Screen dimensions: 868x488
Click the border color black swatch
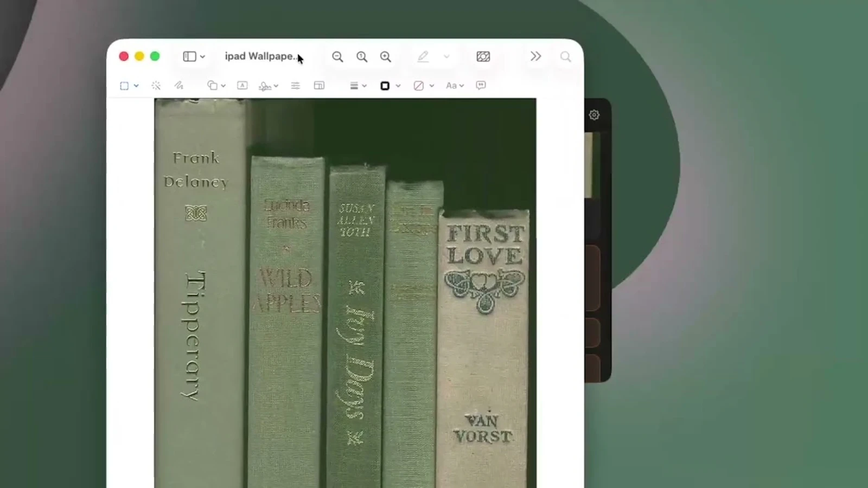(385, 86)
